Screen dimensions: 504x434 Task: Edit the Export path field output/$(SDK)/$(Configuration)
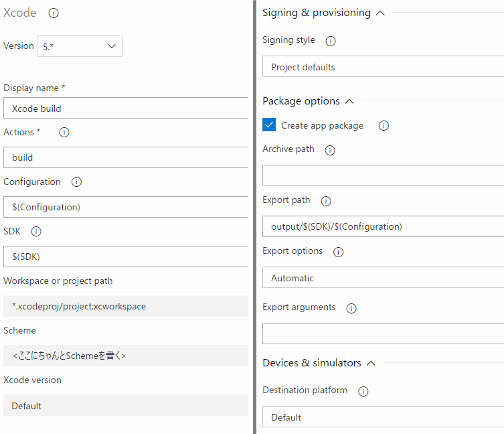383,226
